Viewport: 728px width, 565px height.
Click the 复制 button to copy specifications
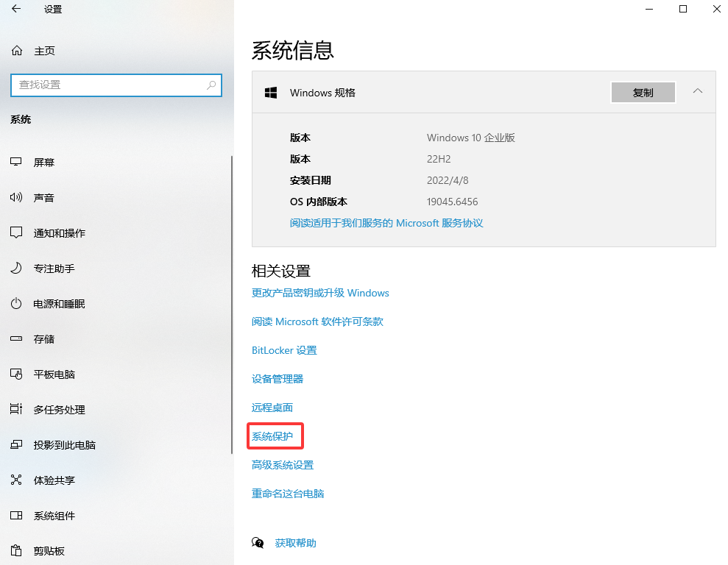(643, 92)
